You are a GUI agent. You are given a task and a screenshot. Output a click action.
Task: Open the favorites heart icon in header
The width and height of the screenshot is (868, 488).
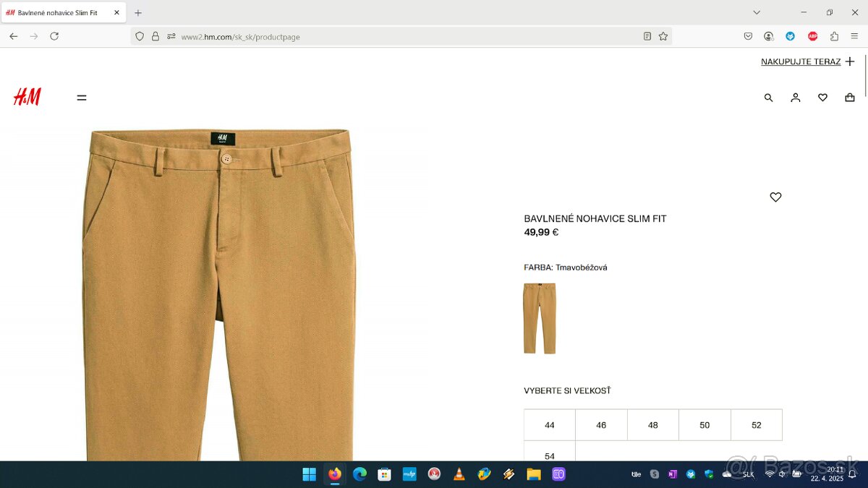(822, 98)
